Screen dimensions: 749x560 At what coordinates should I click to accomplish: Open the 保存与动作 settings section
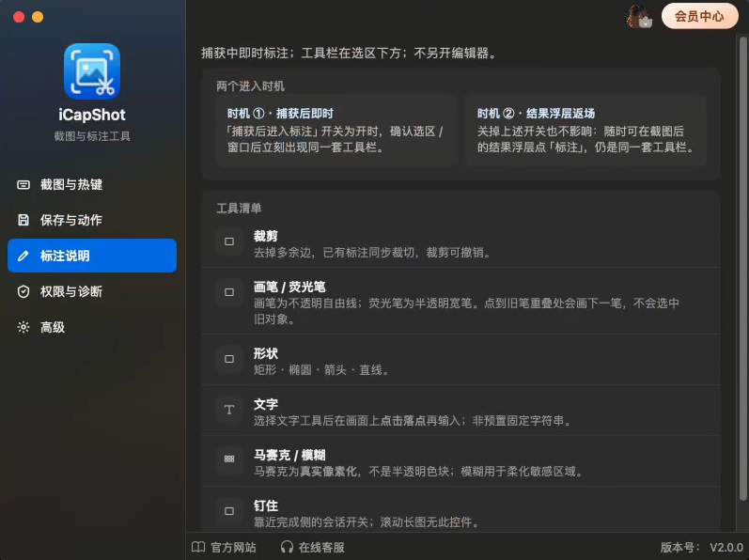pyautogui.click(x=92, y=220)
